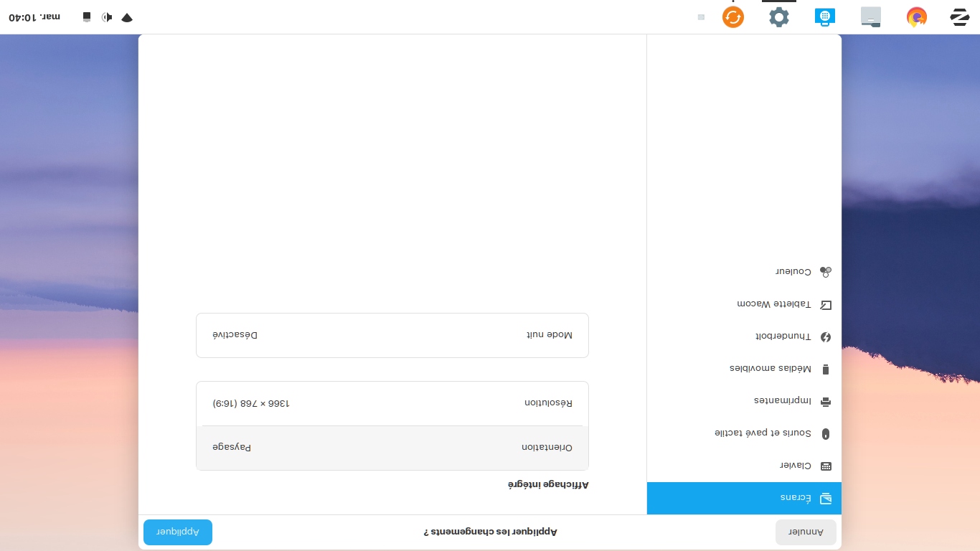Open the Files manager taskbar icon
The image size is (980, 551).
pos(871,17)
